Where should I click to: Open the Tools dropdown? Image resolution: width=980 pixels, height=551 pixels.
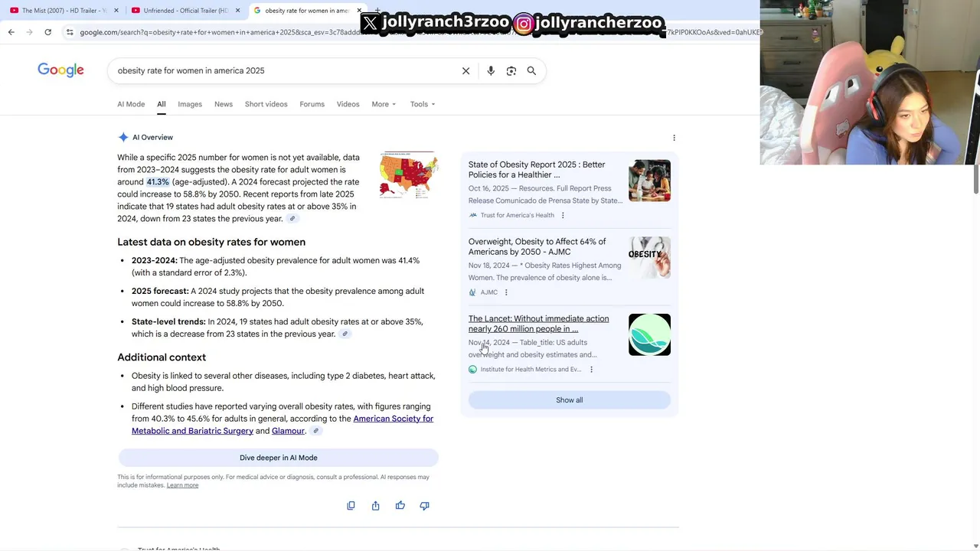[422, 104]
